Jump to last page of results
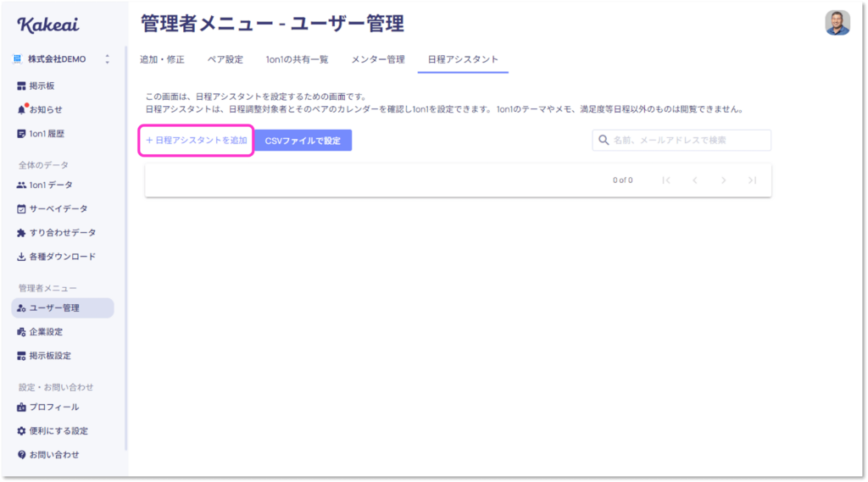Viewport: 868px width, 482px height. coord(753,180)
